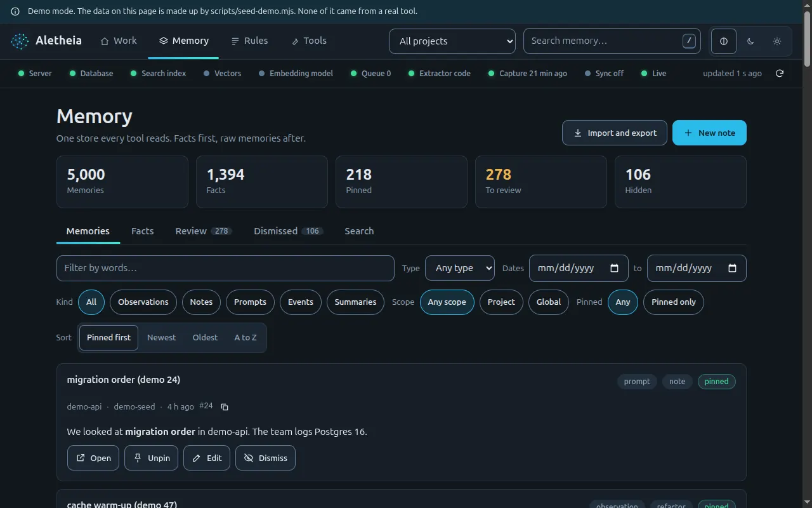The image size is (812, 508).
Task: Go to the Rules nav item
Action: [x=249, y=41]
